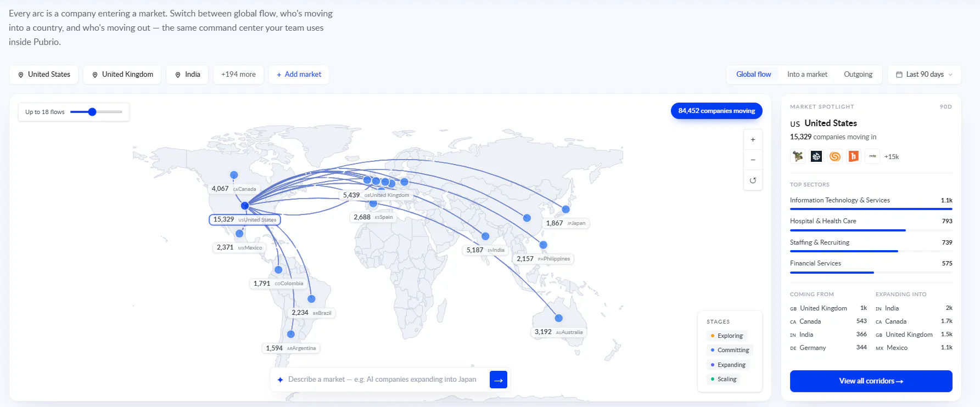Click the pin icon in the United Kingdom chip
The width and height of the screenshot is (980, 407).
pos(95,75)
